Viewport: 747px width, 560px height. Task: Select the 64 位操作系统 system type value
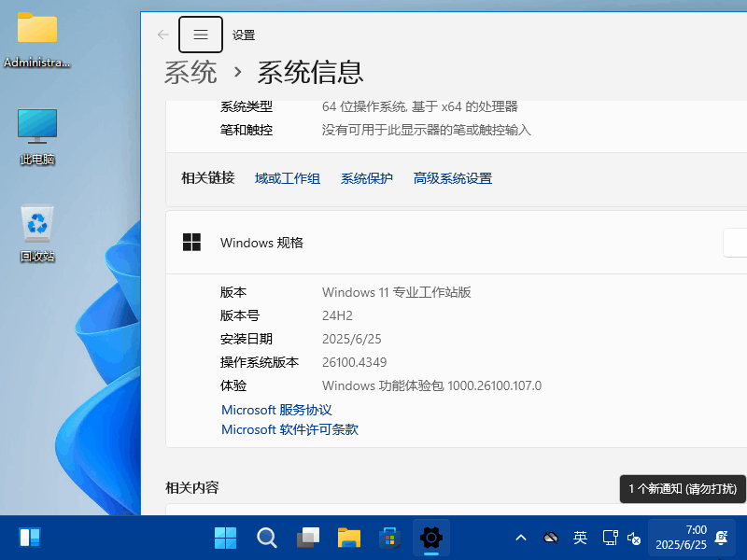(x=419, y=106)
